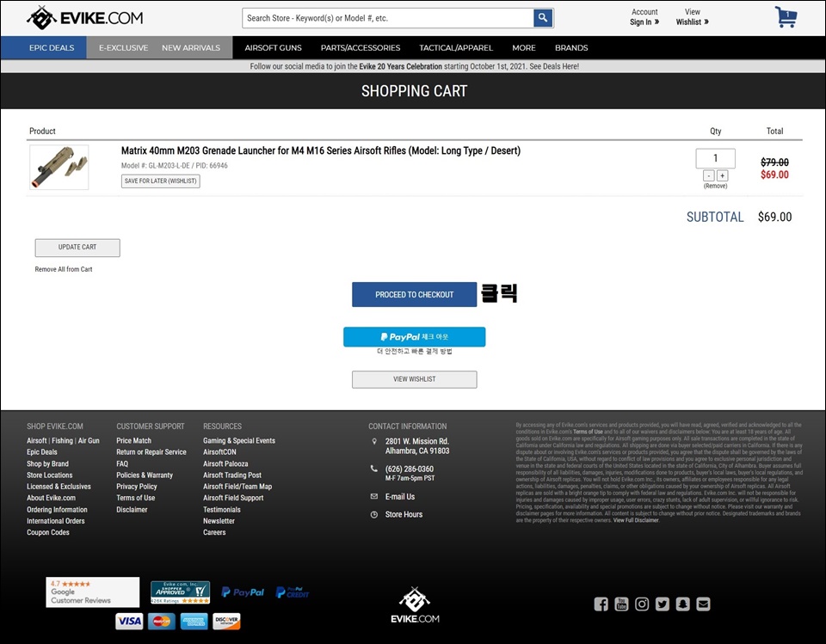This screenshot has width=826, height=644.
Task: Decrease quantity with the minus button
Action: pos(709,176)
